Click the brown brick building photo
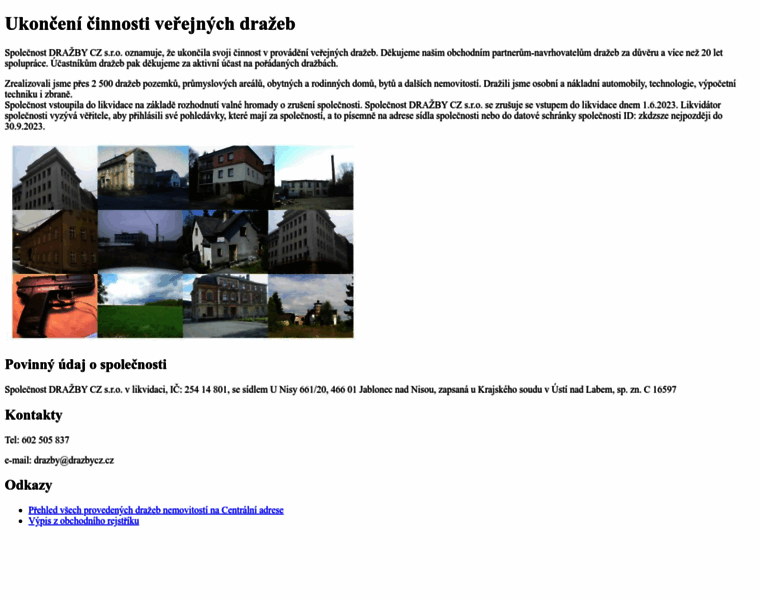The height and width of the screenshot is (600, 760). click(x=55, y=242)
